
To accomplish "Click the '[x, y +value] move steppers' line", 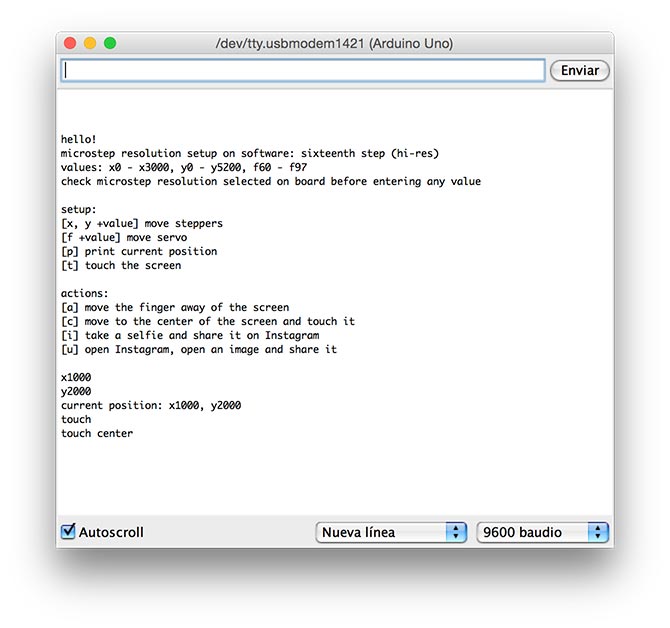I will pos(142,223).
